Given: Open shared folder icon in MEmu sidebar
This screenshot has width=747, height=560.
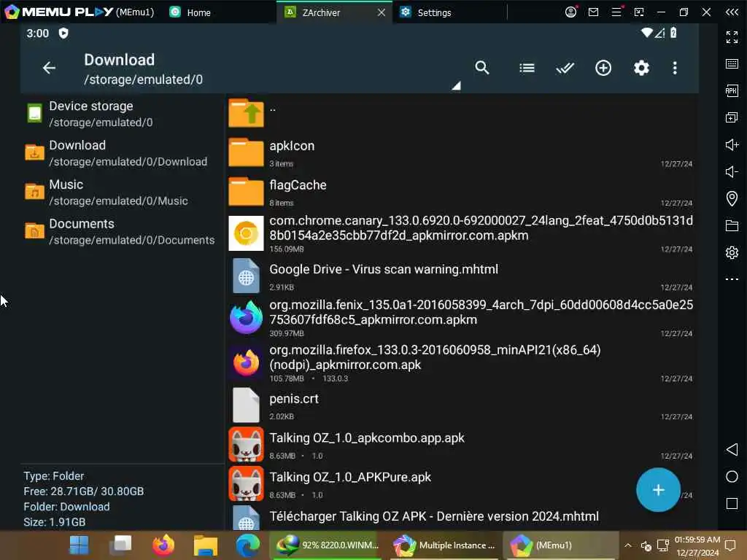Looking at the screenshot, I should (x=732, y=225).
